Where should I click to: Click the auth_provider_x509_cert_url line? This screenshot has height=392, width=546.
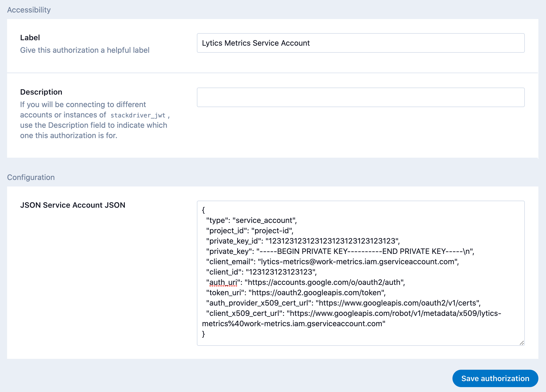343,303
